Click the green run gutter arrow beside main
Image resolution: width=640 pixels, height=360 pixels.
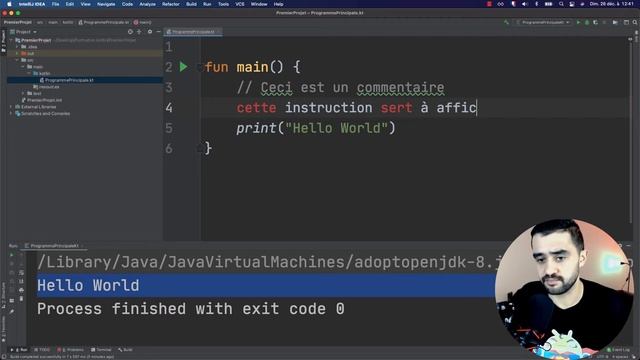(183, 67)
